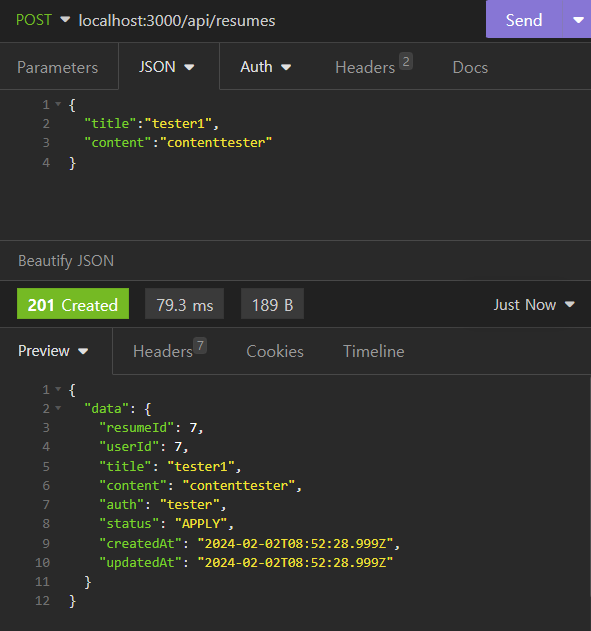Screen dimensions: 591x631
Task: Click the "userId": 7 line in response
Action: tap(144, 447)
